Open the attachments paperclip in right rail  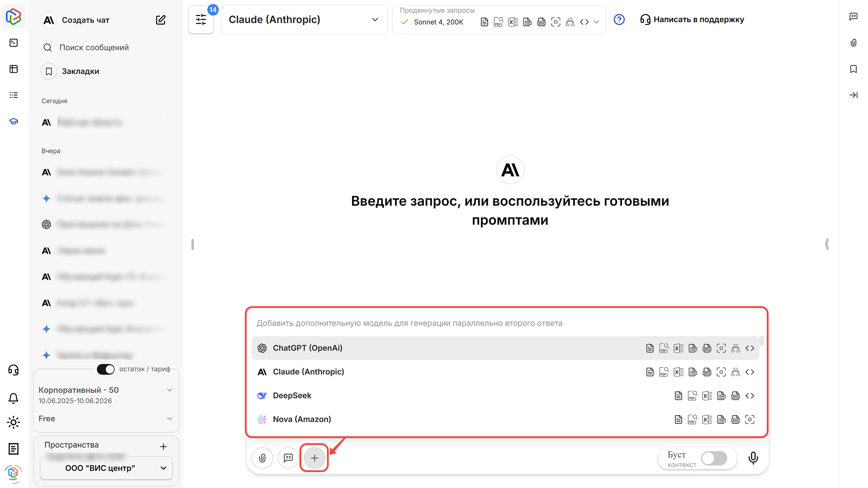click(854, 43)
